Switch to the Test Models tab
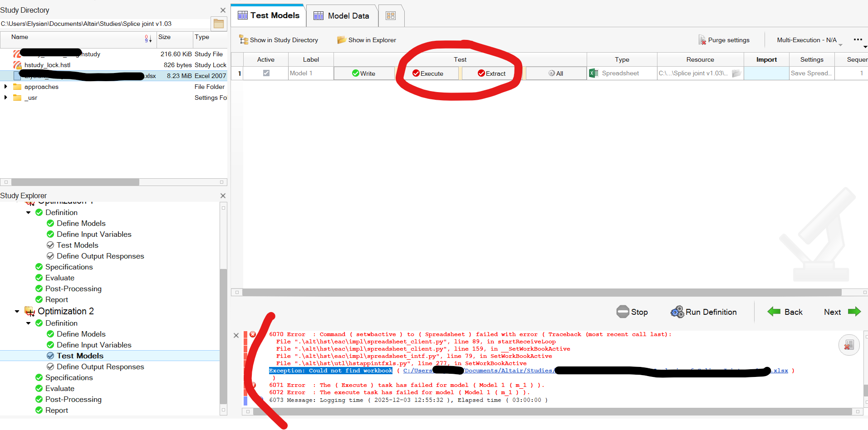Image resolution: width=868 pixels, height=430 pixels. [268, 15]
